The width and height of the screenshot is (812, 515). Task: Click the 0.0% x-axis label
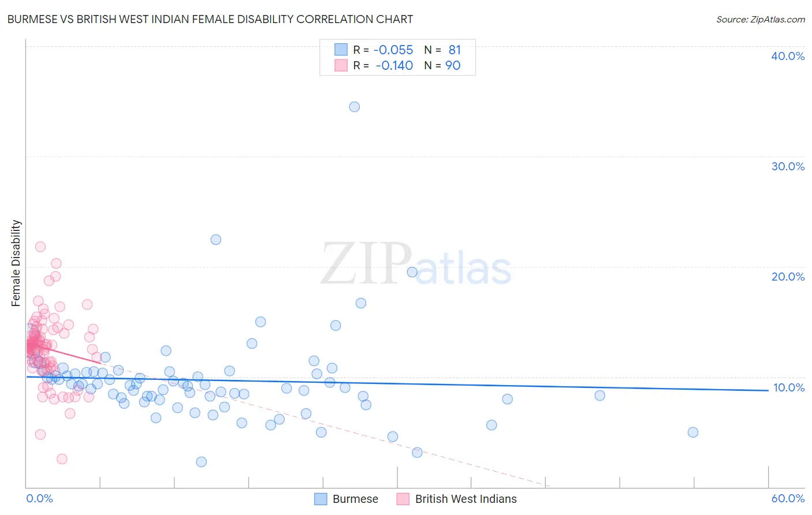pyautogui.click(x=39, y=498)
